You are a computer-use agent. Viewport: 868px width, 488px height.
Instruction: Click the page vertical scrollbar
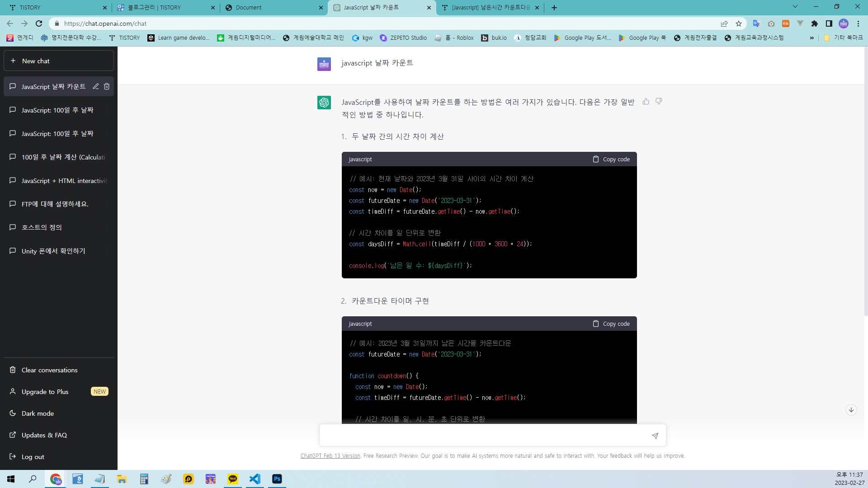tap(865, 181)
